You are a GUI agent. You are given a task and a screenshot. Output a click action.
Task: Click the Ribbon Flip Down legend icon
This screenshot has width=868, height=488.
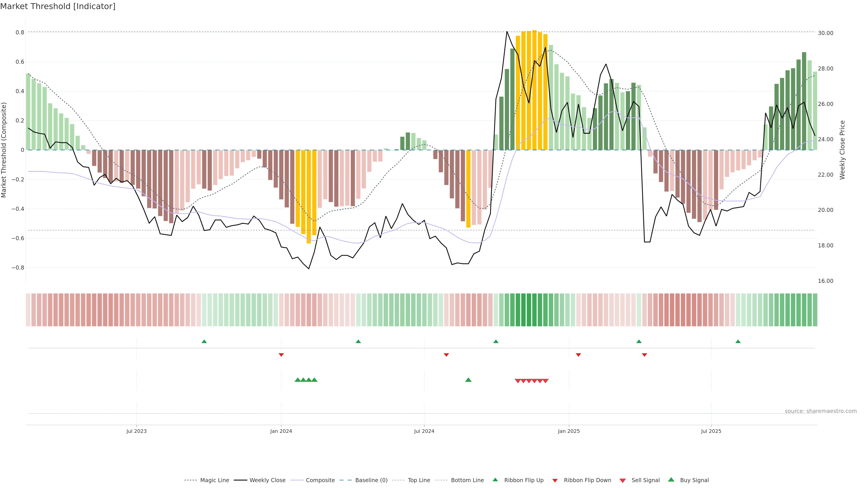(x=555, y=481)
